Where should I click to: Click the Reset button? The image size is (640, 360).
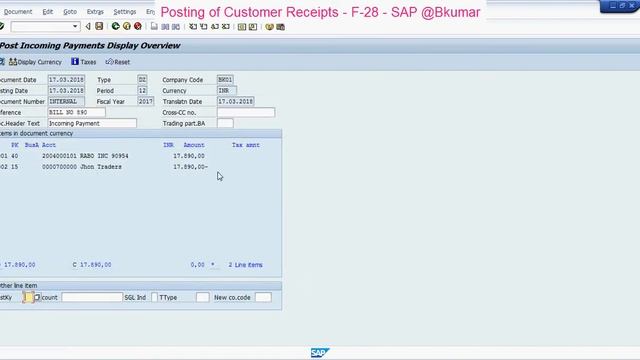[118, 62]
